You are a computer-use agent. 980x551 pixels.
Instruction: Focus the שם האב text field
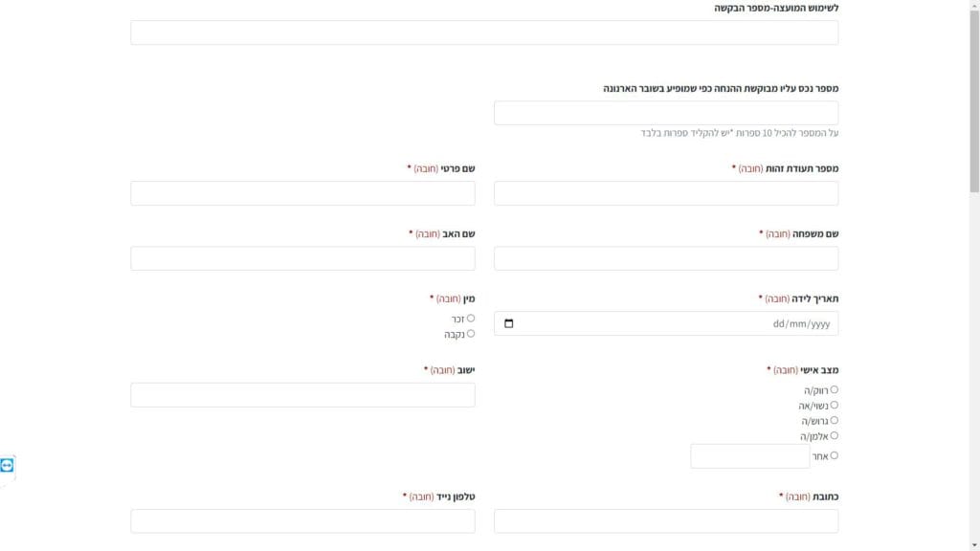click(302, 258)
